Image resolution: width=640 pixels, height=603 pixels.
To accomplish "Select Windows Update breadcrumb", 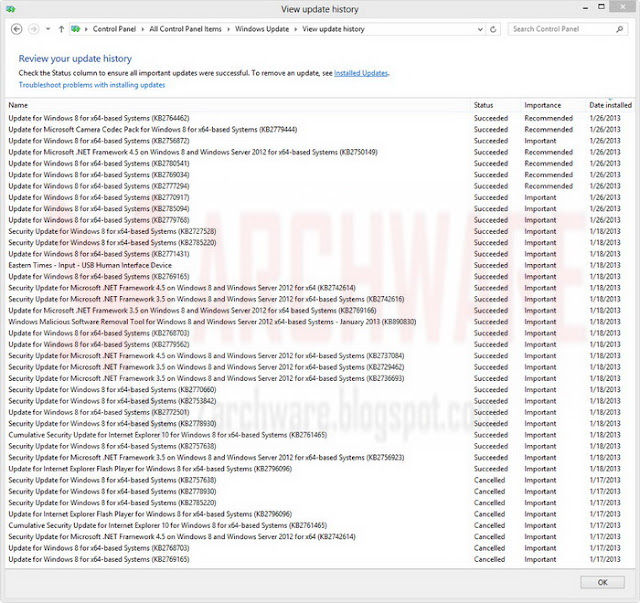I will coord(262,29).
